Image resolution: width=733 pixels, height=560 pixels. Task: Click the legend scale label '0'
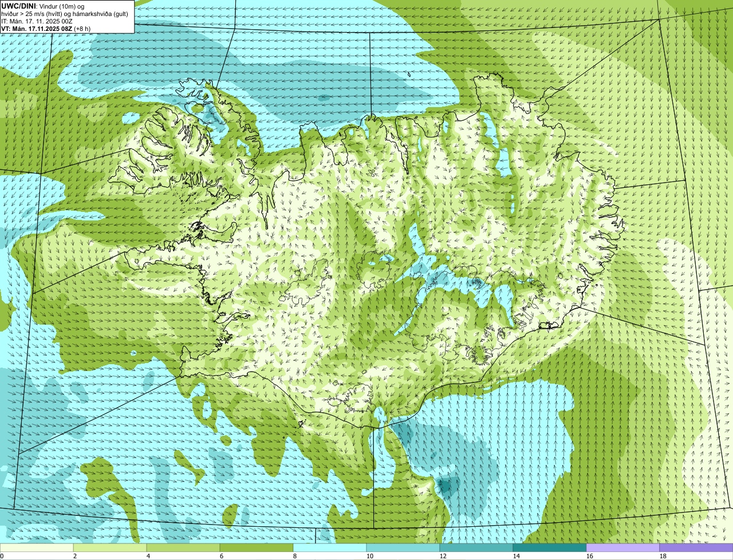click(x=2, y=556)
